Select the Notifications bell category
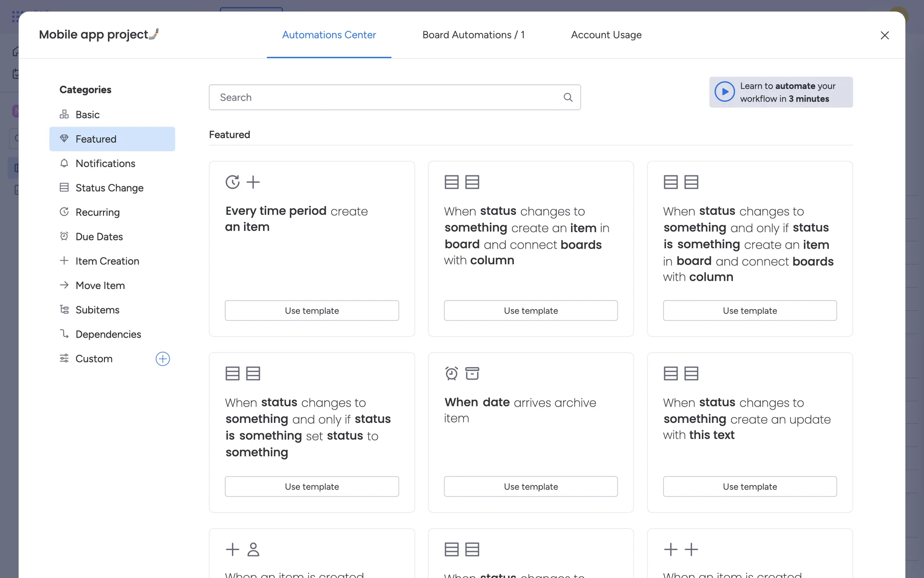924x578 pixels. (105, 163)
